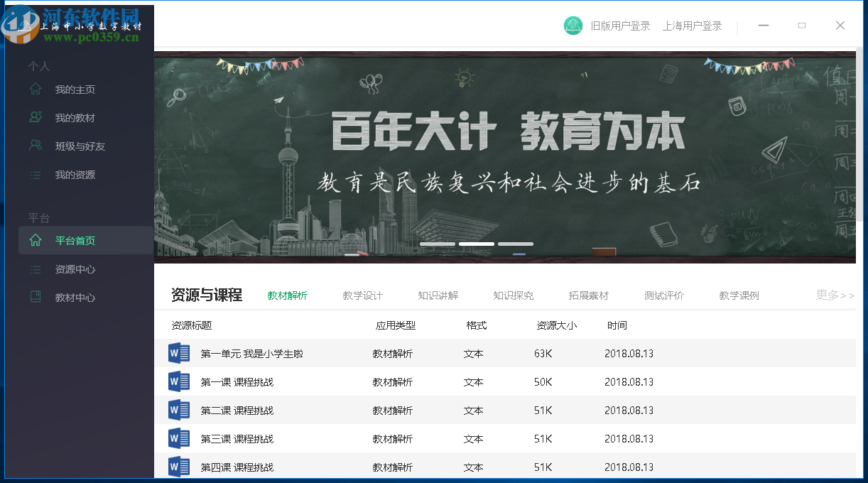This screenshot has height=483, width=868.
Task: Open 我的主页 via the home icon
Action: click(x=36, y=89)
